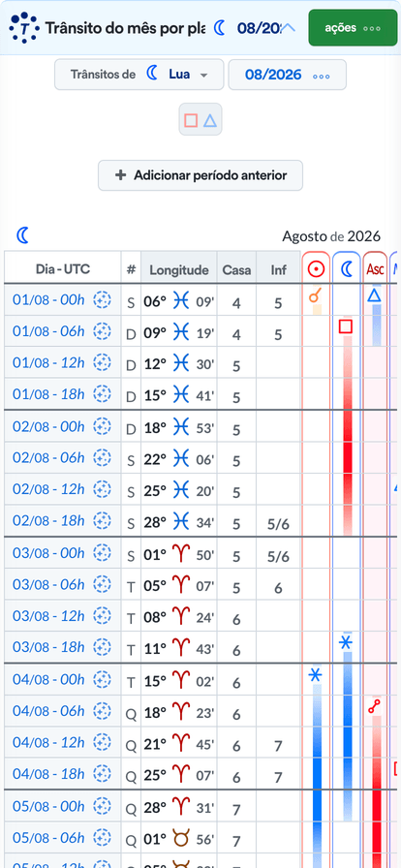Open the 04/08 - 12h date link

click(x=48, y=742)
